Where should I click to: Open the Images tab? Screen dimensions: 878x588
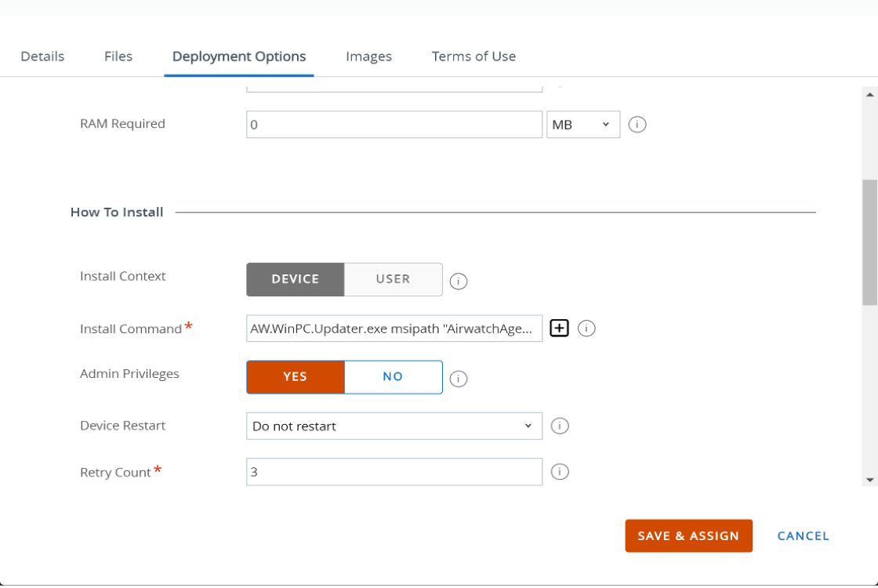[x=368, y=56]
